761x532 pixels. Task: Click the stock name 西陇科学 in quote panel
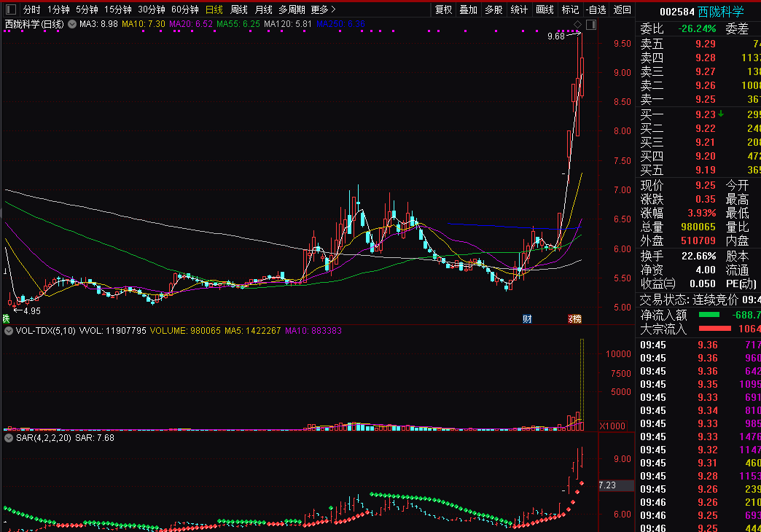[720, 12]
